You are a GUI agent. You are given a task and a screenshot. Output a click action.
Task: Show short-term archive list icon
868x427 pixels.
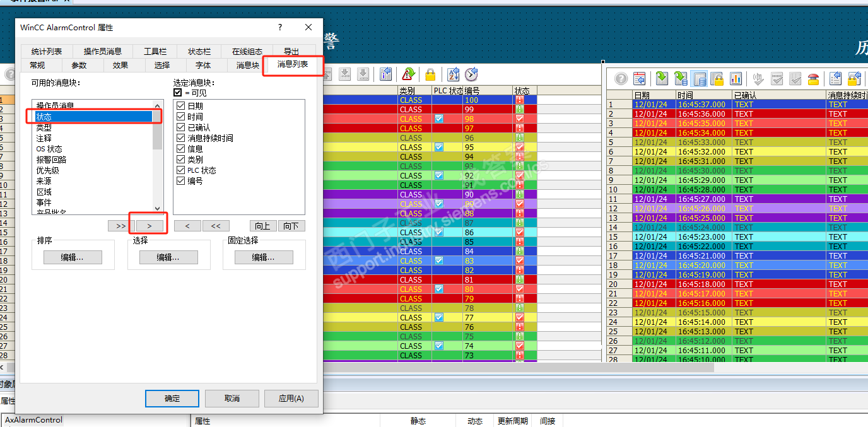pos(681,79)
